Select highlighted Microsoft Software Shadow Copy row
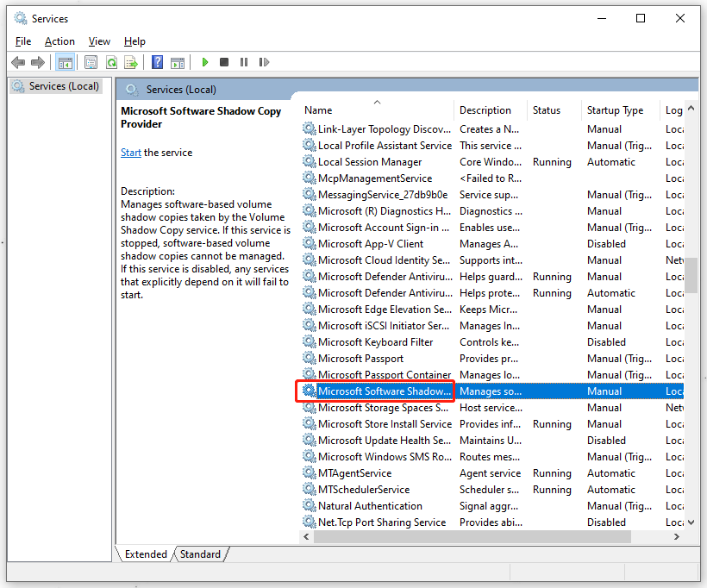Screen dimensions: 707x588 click(x=492, y=391)
